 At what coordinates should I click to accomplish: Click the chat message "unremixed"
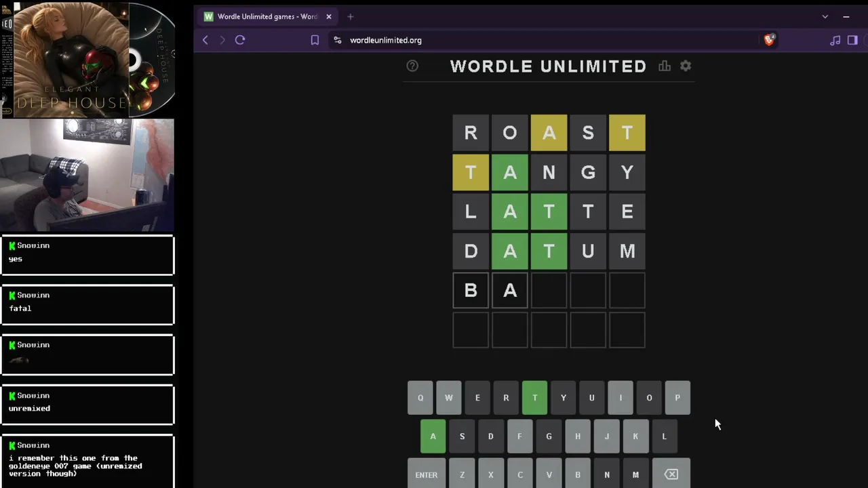pyautogui.click(x=29, y=409)
